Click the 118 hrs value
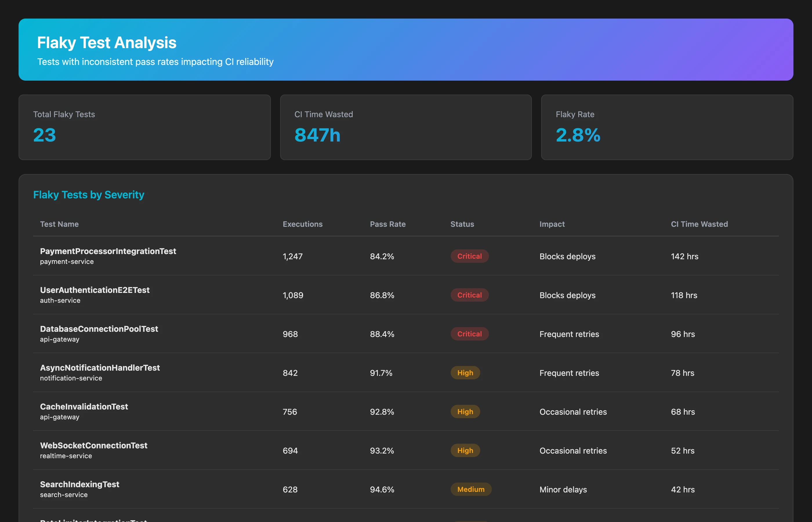The width and height of the screenshot is (812, 522). click(684, 295)
